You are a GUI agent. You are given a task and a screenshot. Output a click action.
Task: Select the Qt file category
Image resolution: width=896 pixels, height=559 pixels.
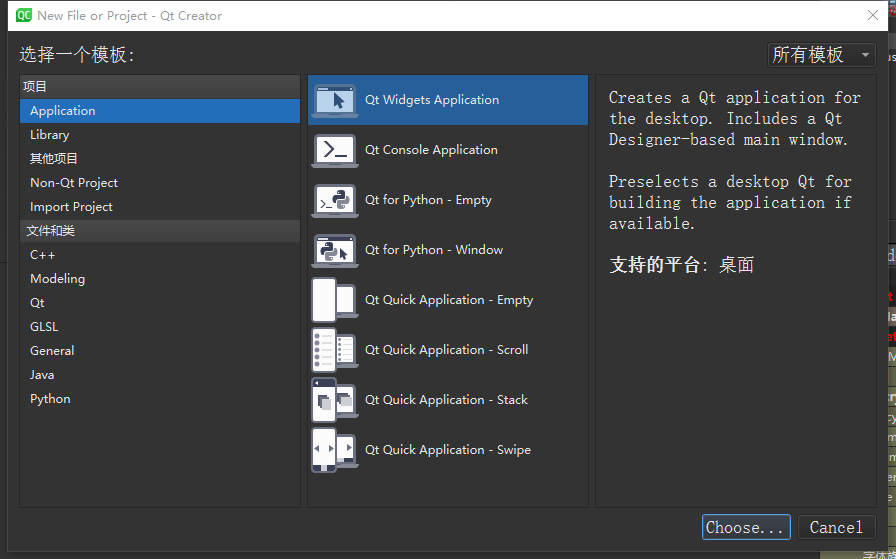tap(160, 303)
